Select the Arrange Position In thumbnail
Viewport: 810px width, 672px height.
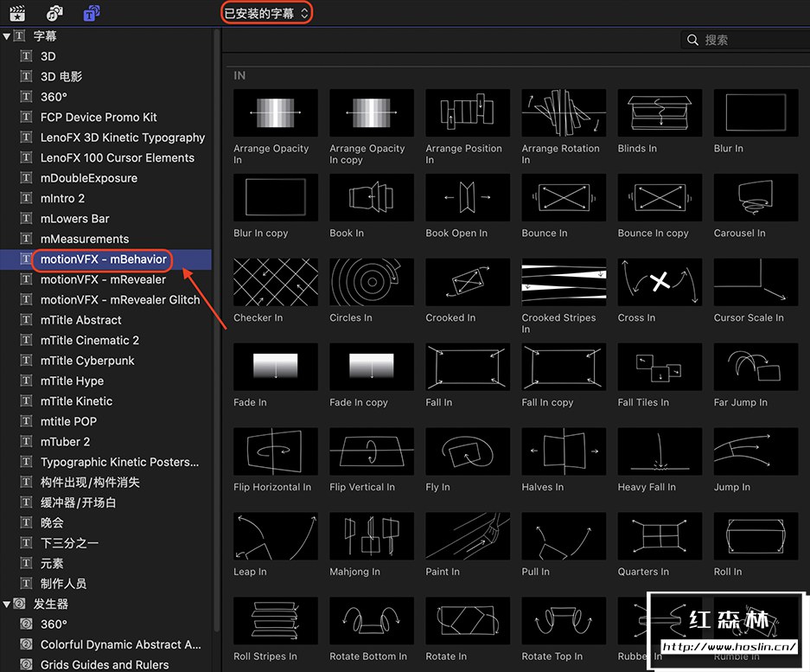(468, 112)
